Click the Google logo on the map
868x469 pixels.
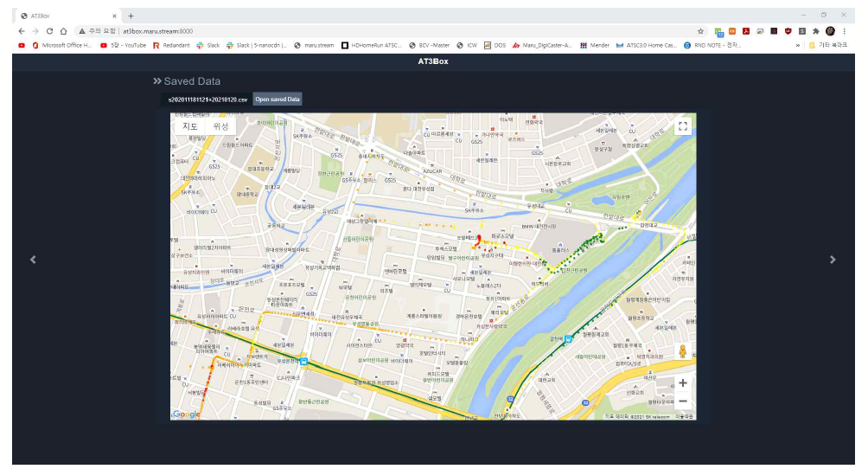click(x=187, y=414)
